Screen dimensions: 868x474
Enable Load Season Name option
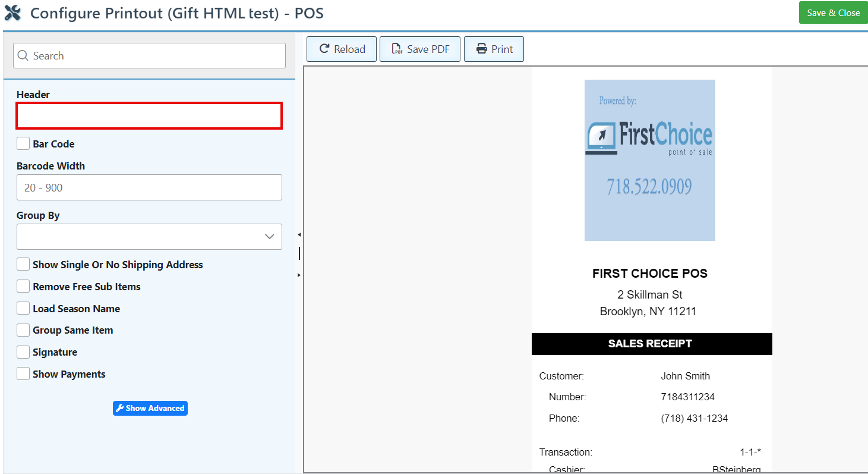[x=23, y=309]
